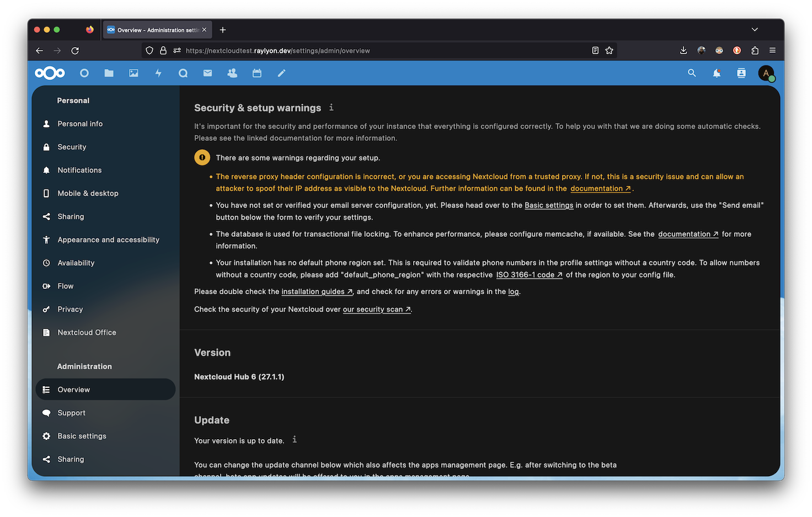
Task: Open the Dashboard app
Action: tap(84, 72)
